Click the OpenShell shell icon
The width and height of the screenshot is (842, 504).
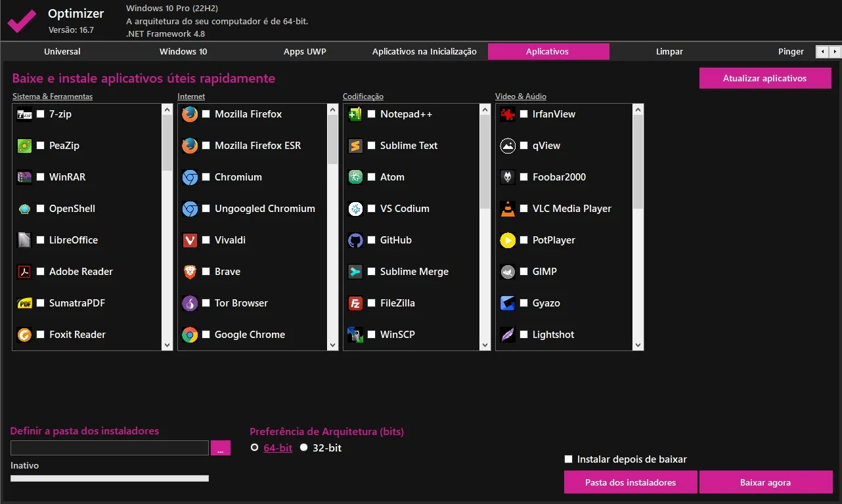tap(24, 209)
